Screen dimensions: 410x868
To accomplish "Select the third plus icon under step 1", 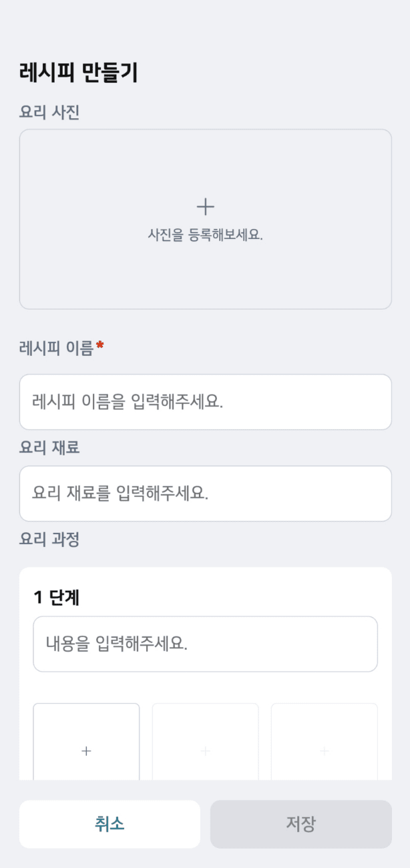I will [x=324, y=750].
